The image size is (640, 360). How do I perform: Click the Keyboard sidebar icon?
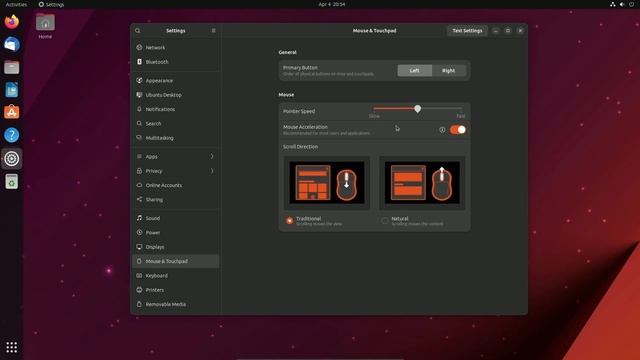point(139,276)
